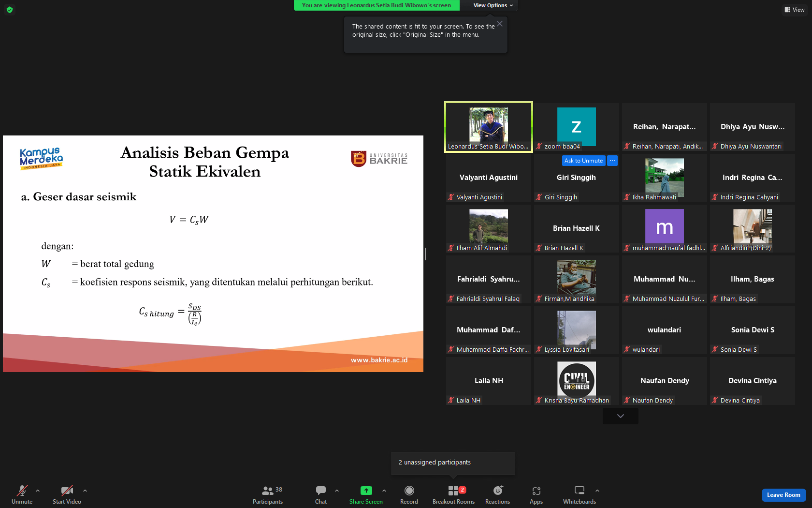Click Ilham, Bagas participant tile
The width and height of the screenshot is (812, 508).
pos(753,279)
